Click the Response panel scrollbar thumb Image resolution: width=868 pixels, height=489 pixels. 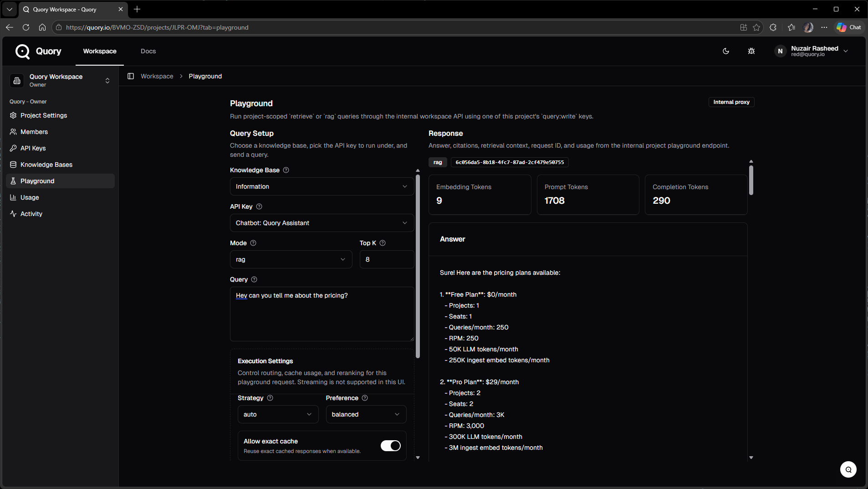751,180
